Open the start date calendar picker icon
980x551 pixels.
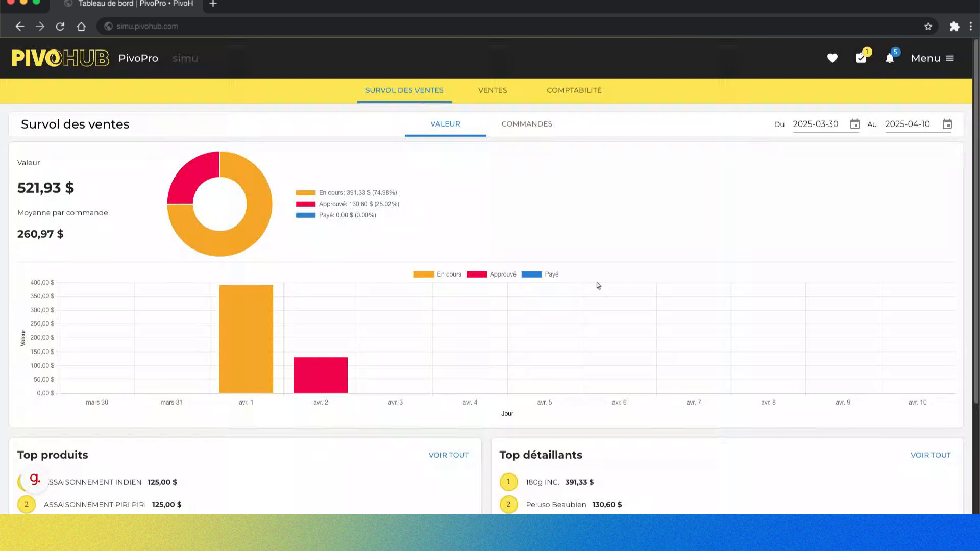pos(855,124)
